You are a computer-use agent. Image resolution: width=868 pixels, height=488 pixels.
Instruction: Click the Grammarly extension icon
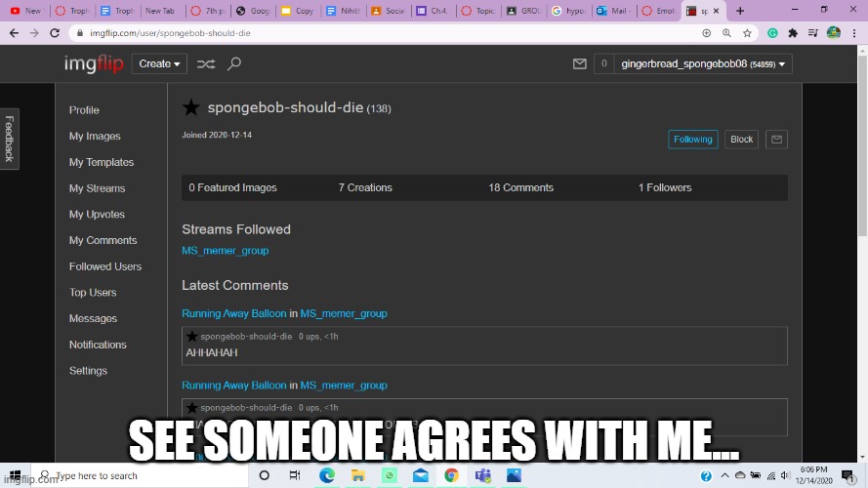[772, 33]
